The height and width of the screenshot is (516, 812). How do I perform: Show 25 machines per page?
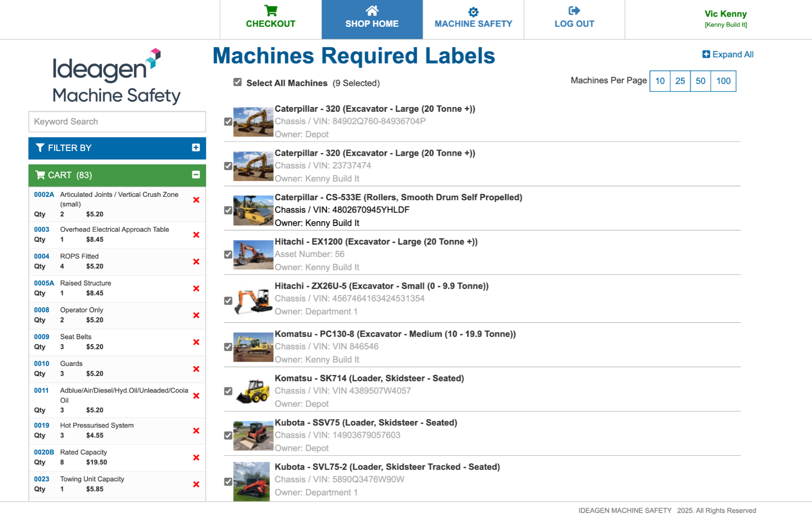click(x=680, y=81)
